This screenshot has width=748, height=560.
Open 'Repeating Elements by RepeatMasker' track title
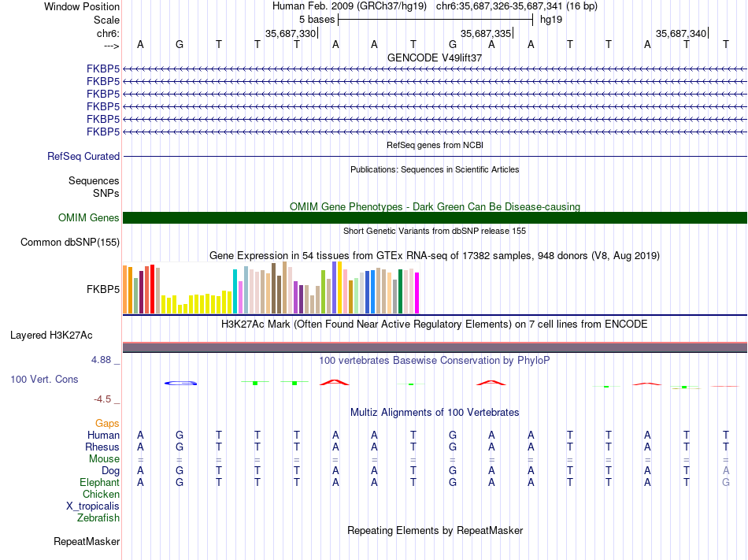pos(435,531)
